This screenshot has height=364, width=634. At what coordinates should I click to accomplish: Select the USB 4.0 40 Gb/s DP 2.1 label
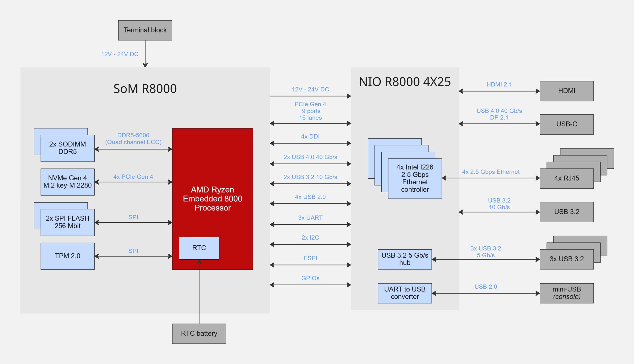(x=499, y=114)
